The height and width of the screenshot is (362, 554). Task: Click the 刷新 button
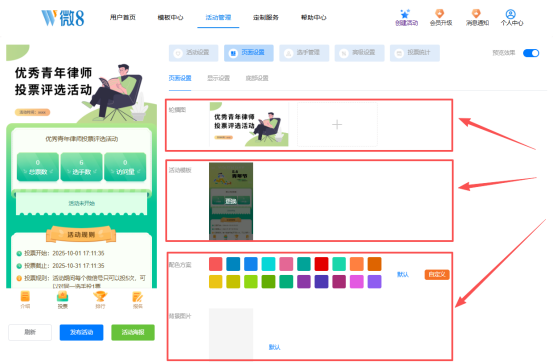click(x=30, y=332)
